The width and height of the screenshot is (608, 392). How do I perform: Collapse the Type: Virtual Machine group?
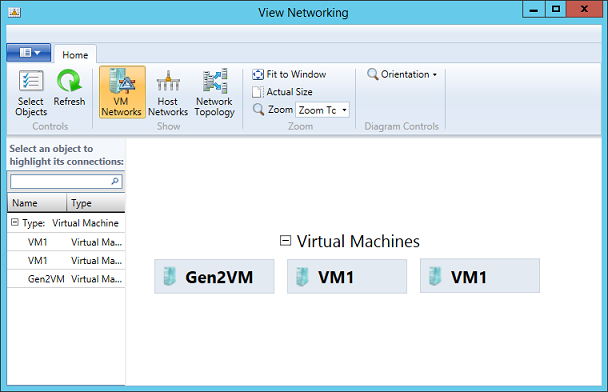click(x=15, y=222)
